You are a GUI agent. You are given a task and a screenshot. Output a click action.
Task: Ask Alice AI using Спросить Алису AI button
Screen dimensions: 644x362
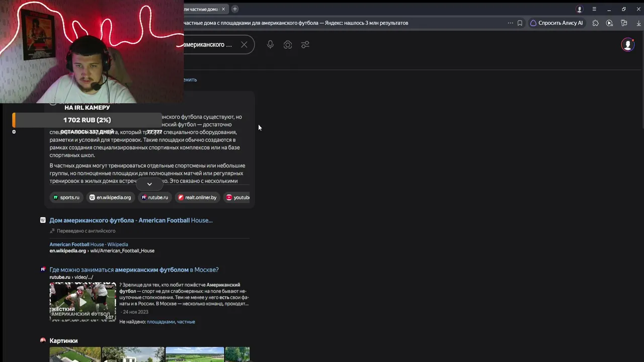click(556, 23)
